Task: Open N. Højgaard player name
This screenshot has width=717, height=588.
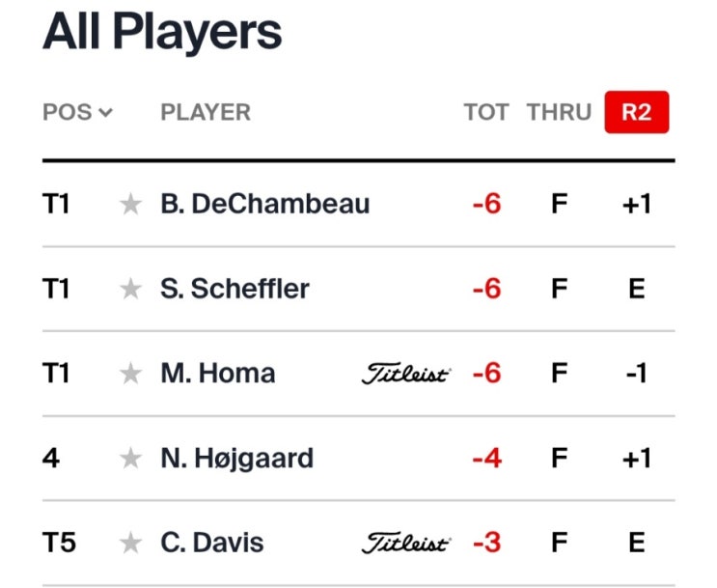Action: (236, 459)
